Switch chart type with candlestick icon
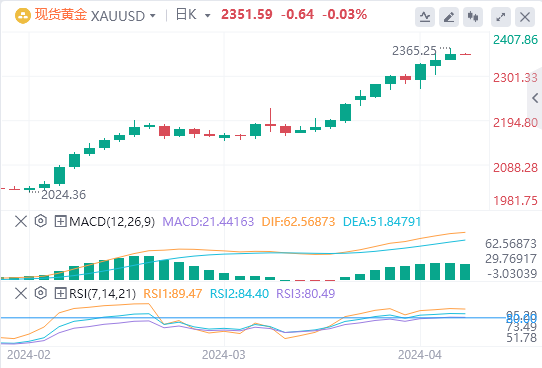542x368 pixels. point(473,17)
